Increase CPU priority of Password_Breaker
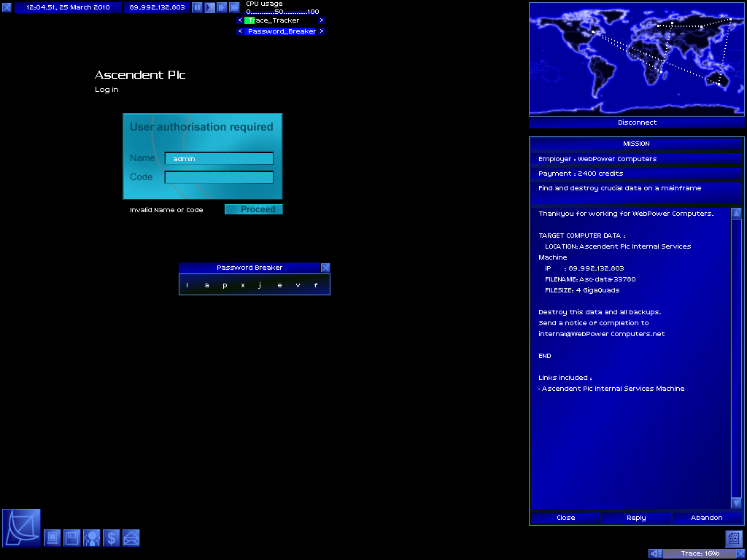This screenshot has height=560, width=747. tap(322, 31)
